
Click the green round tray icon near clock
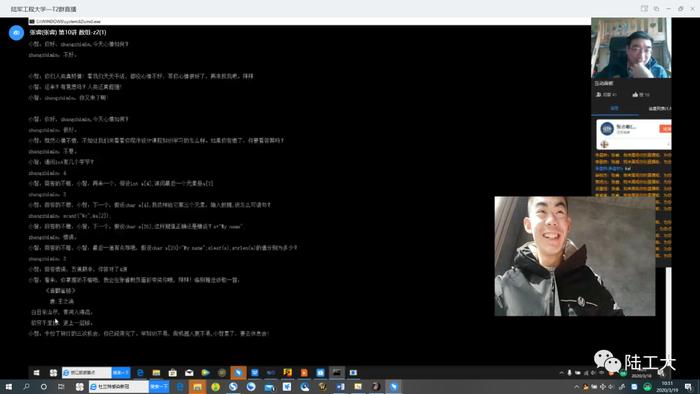pyautogui.click(x=647, y=386)
